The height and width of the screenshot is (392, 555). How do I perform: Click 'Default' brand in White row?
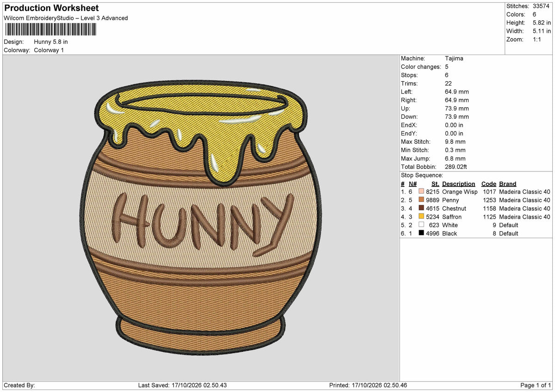pyautogui.click(x=509, y=225)
